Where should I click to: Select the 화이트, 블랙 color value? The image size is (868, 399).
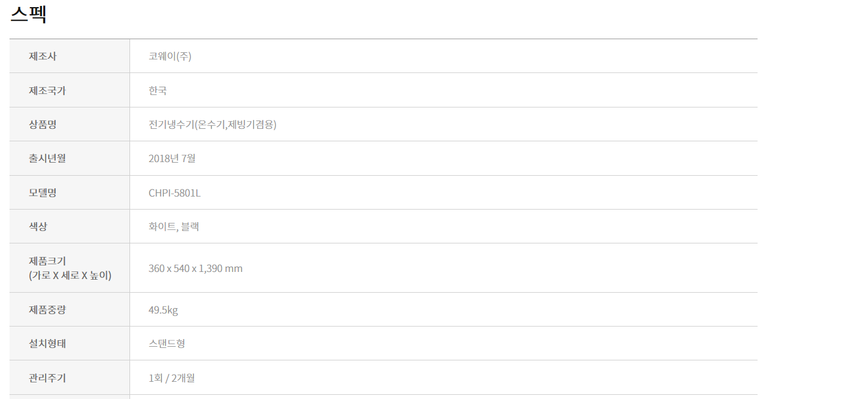173,227
